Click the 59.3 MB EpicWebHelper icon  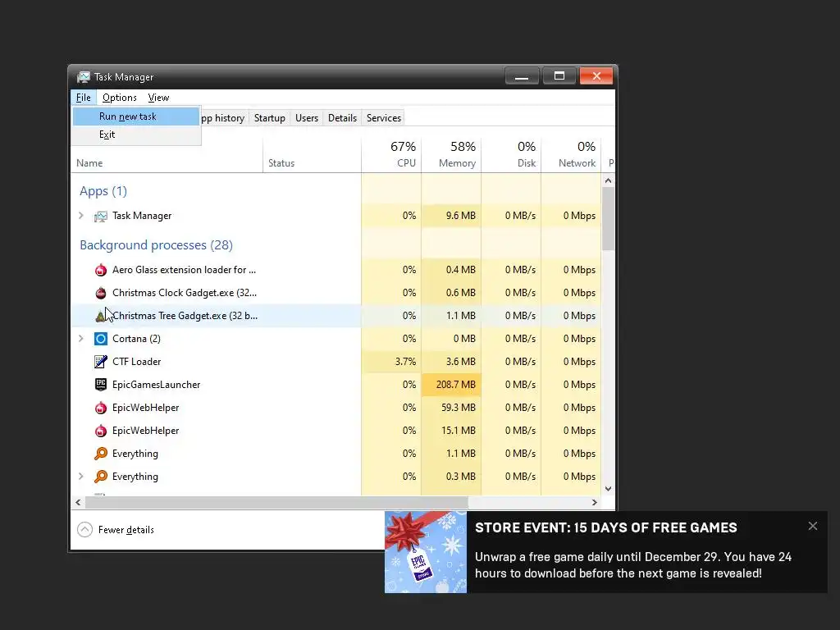[101, 408]
